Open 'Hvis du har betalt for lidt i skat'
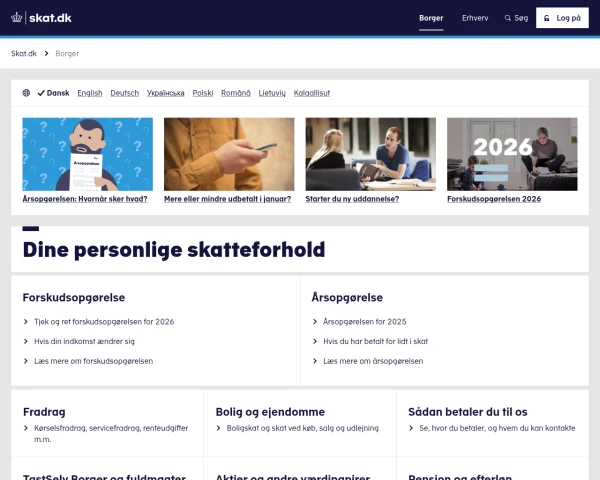The height and width of the screenshot is (480, 600). (375, 341)
